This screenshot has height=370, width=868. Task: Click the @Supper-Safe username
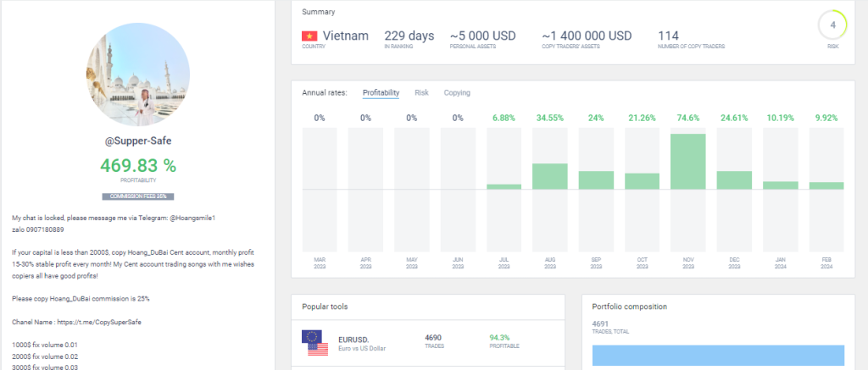click(x=138, y=141)
